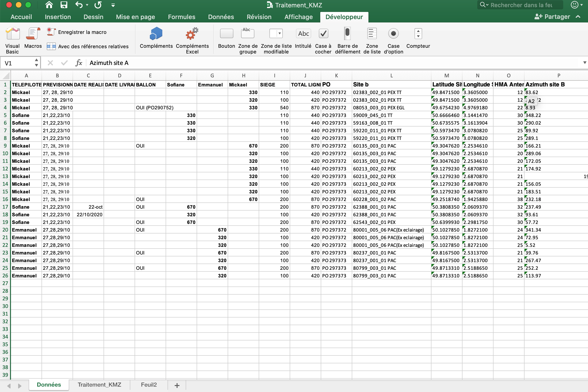Confirm the formula bar entry
The height and width of the screenshot is (392, 588).
pos(64,63)
